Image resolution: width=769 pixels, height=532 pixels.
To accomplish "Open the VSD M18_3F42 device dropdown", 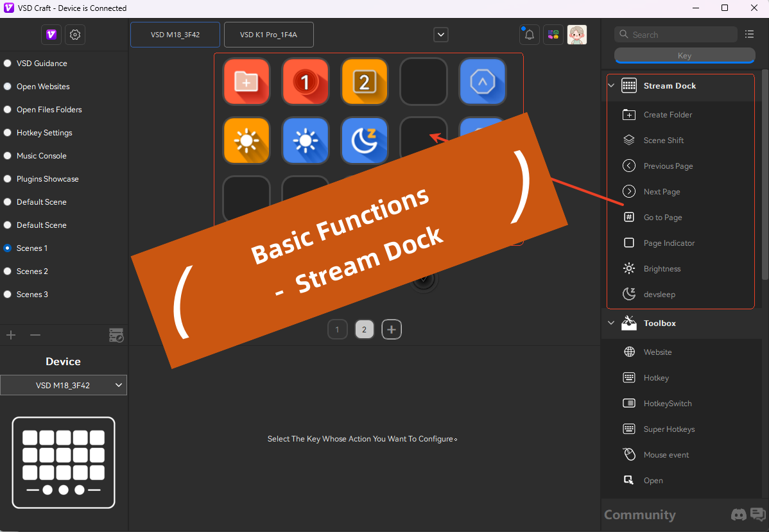I will point(64,385).
